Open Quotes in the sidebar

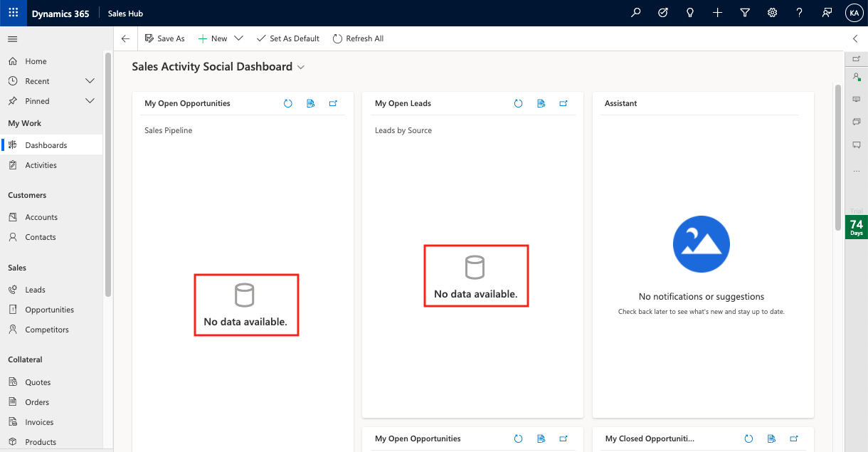coord(51,382)
